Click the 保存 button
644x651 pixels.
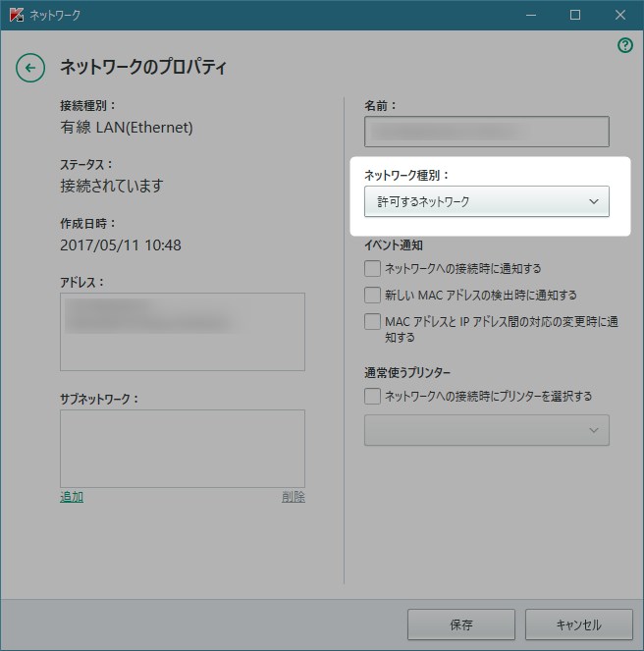pos(460,624)
